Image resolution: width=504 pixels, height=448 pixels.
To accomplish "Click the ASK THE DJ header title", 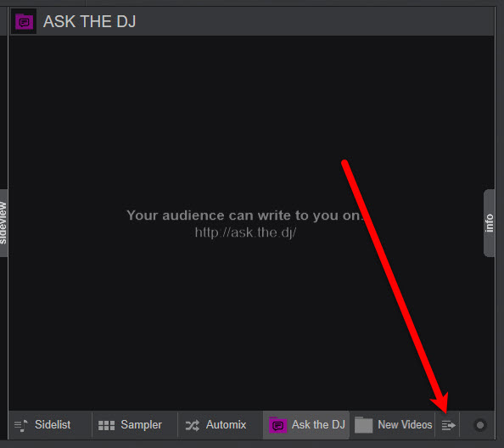I will (89, 21).
